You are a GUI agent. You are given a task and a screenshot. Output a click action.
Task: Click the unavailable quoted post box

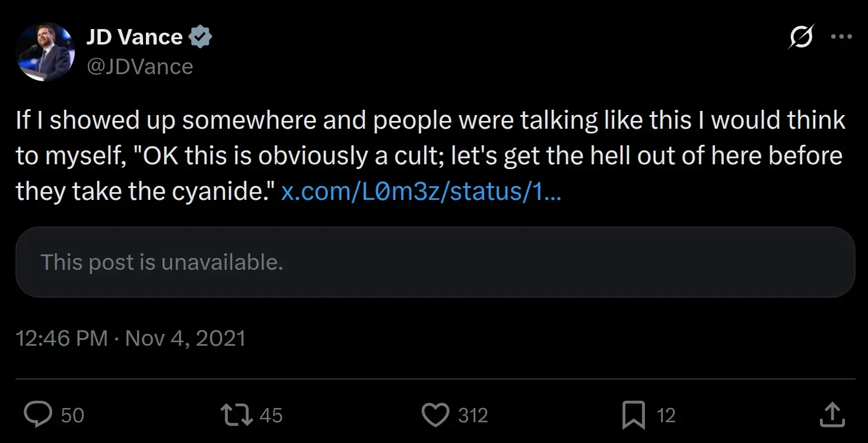pos(435,262)
